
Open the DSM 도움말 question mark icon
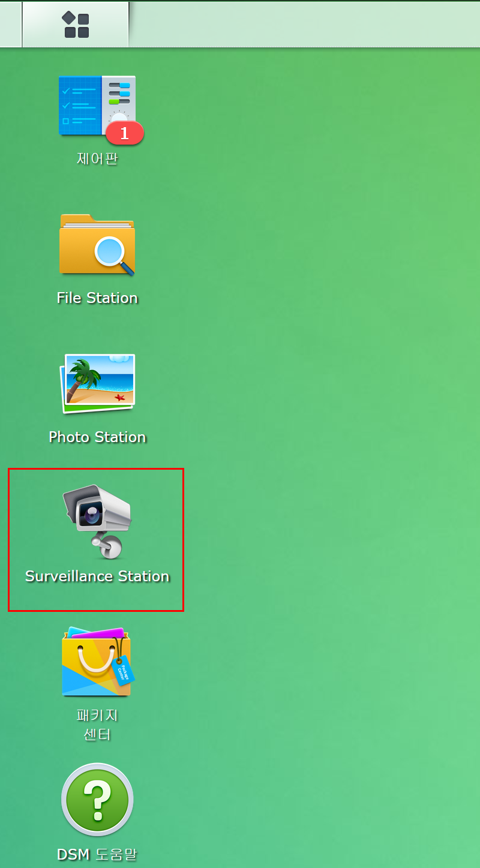pyautogui.click(x=97, y=800)
